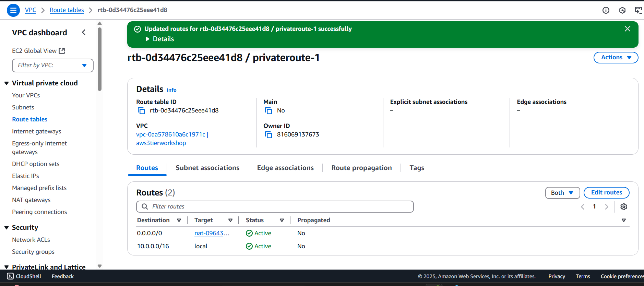
Task: Open the Both routes filter dropdown
Action: click(x=562, y=193)
